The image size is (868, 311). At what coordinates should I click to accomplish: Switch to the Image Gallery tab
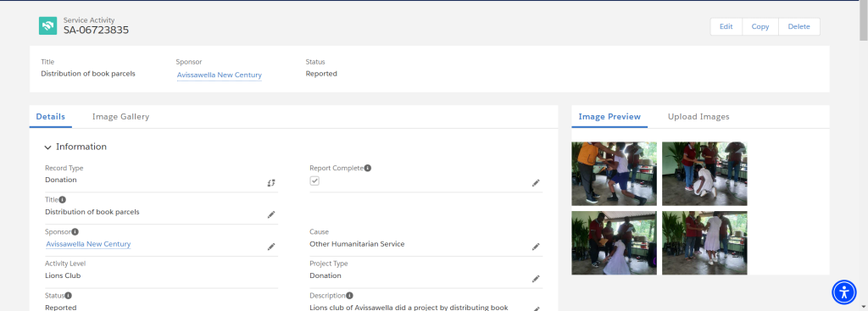click(x=120, y=117)
